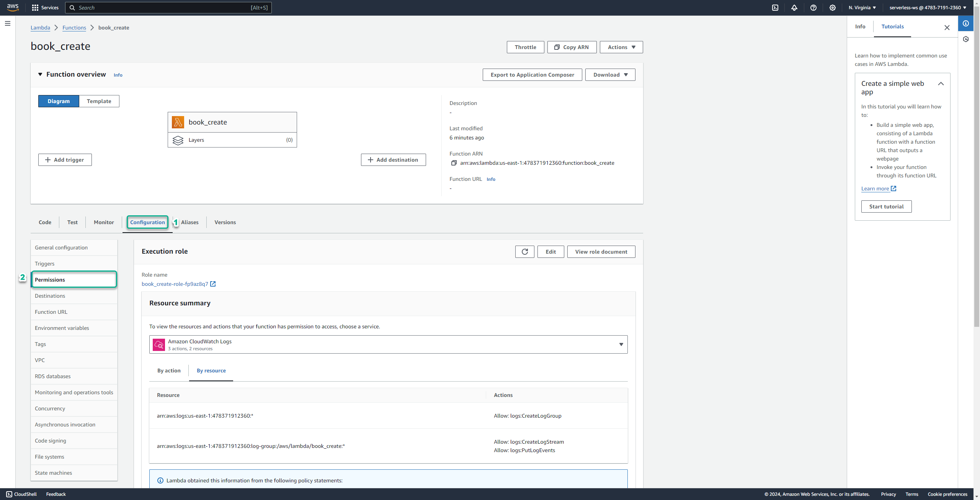Viewport: 980px width, 500px height.
Task: Expand the left navigation hamburger menu
Action: tap(8, 23)
